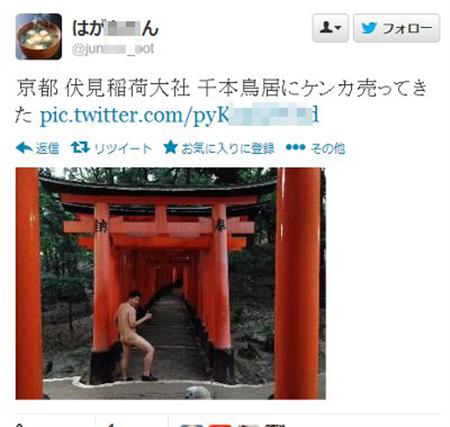Open the miso soup profile avatar

[x=39, y=37]
